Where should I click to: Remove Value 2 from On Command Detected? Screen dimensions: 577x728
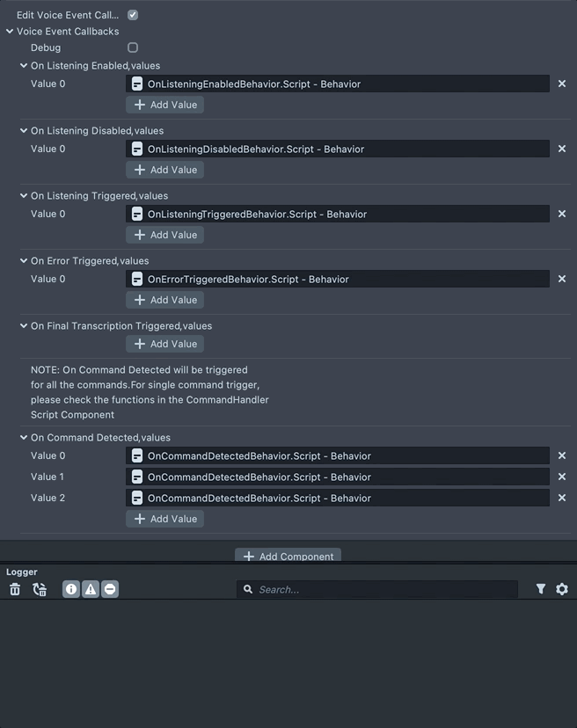pos(562,498)
